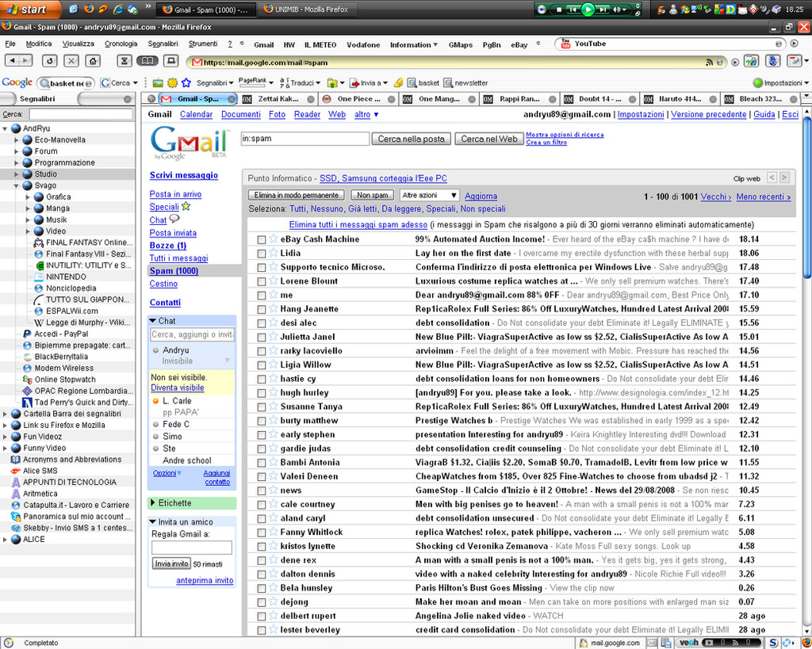Open the Posta in arrivo inbox link
The width and height of the screenshot is (812, 649).
click(x=175, y=193)
